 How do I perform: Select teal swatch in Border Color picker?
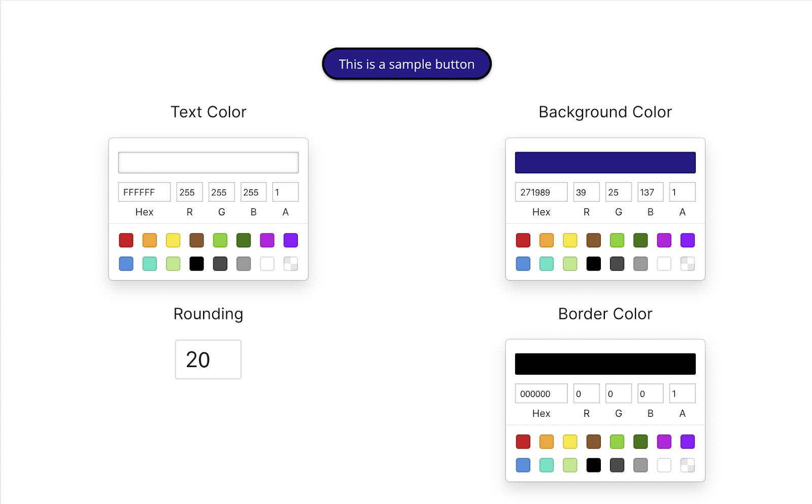tap(547, 465)
